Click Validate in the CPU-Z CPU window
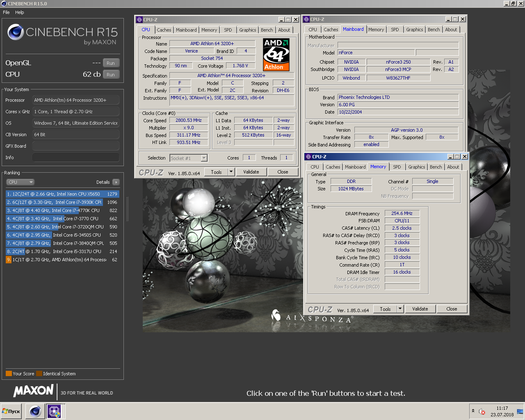This screenshot has height=420, width=525. click(x=251, y=172)
